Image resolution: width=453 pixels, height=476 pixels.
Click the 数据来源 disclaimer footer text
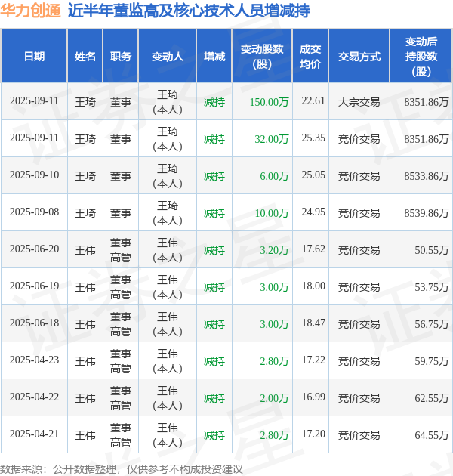click(122, 469)
